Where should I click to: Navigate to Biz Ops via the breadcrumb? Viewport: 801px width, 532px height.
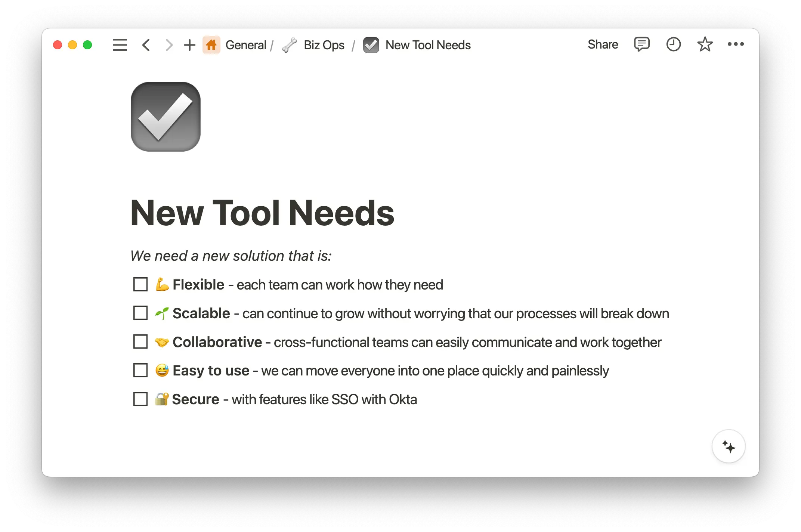click(323, 45)
